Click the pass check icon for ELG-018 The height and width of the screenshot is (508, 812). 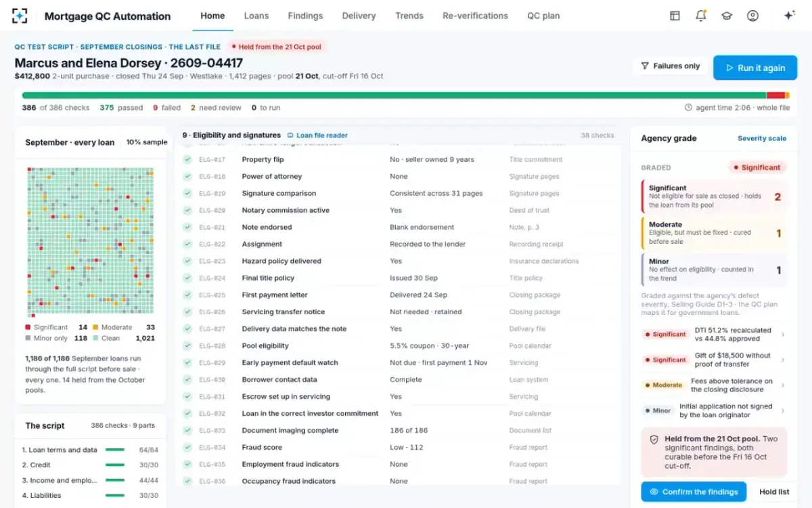tap(187, 177)
